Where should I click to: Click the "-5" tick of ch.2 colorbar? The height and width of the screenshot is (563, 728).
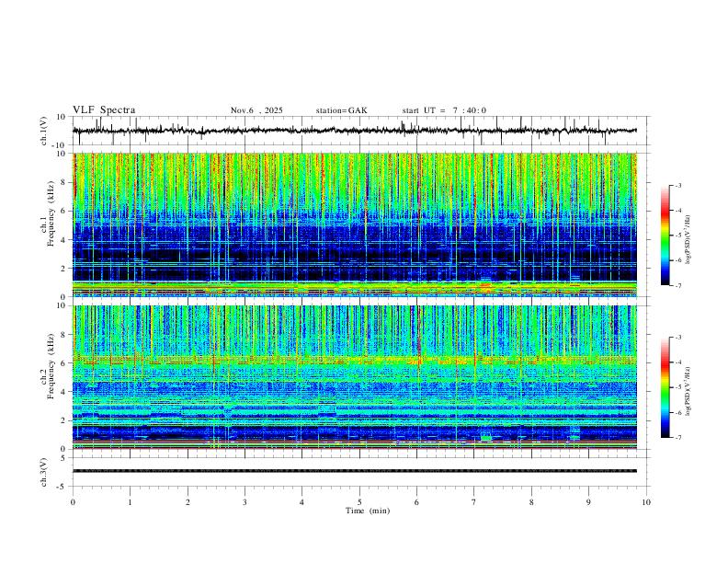(x=678, y=387)
